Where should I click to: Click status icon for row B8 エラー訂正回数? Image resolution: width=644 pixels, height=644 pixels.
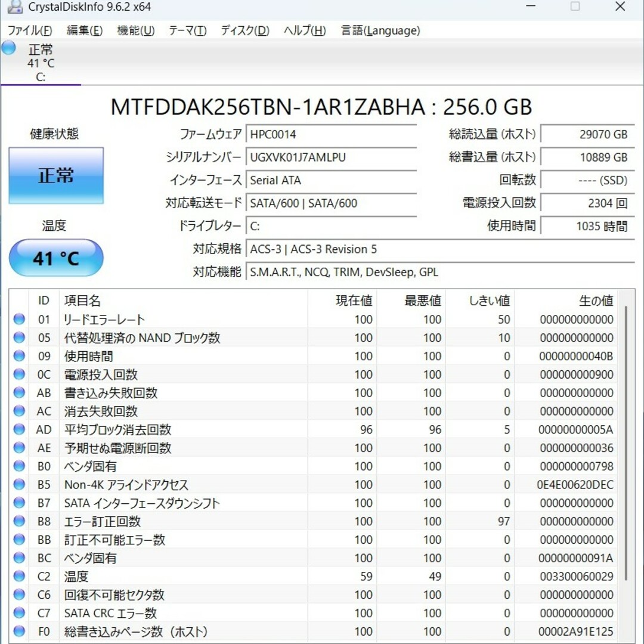pyautogui.click(x=19, y=521)
